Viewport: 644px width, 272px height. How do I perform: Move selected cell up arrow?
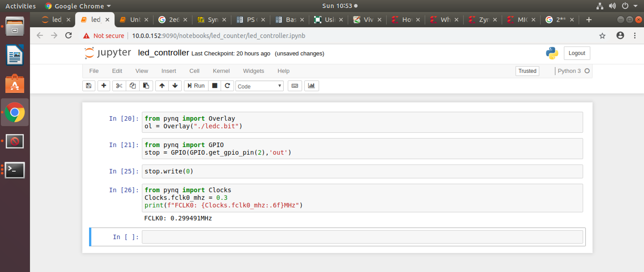pyautogui.click(x=162, y=86)
